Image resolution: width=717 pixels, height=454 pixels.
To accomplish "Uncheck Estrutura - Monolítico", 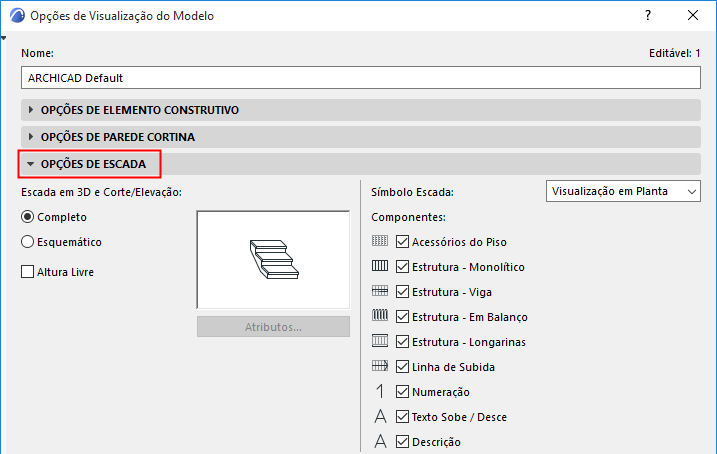I will pyautogui.click(x=402, y=267).
